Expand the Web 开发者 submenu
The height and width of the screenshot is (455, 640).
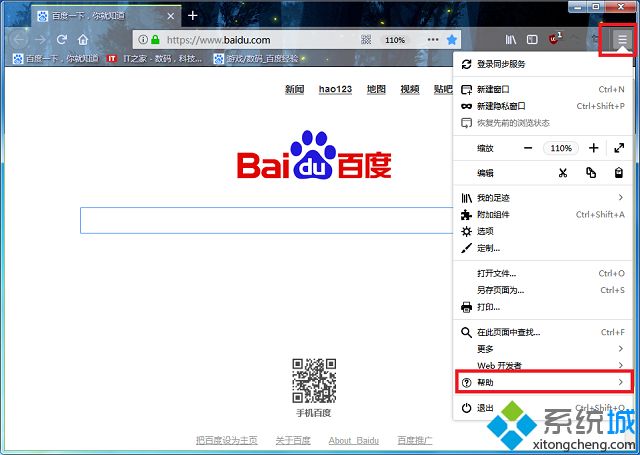543,365
